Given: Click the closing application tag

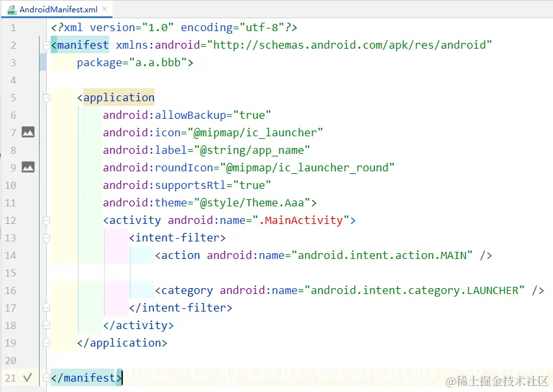Looking at the screenshot, I should pos(122,343).
